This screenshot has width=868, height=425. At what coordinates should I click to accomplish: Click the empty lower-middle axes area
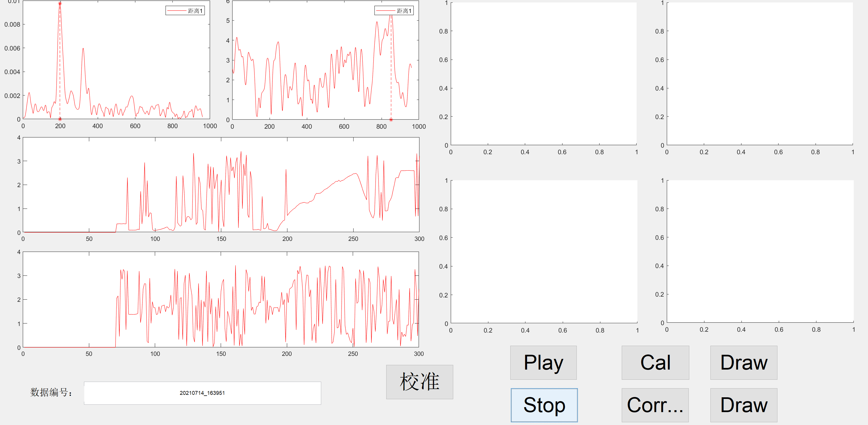click(544, 251)
